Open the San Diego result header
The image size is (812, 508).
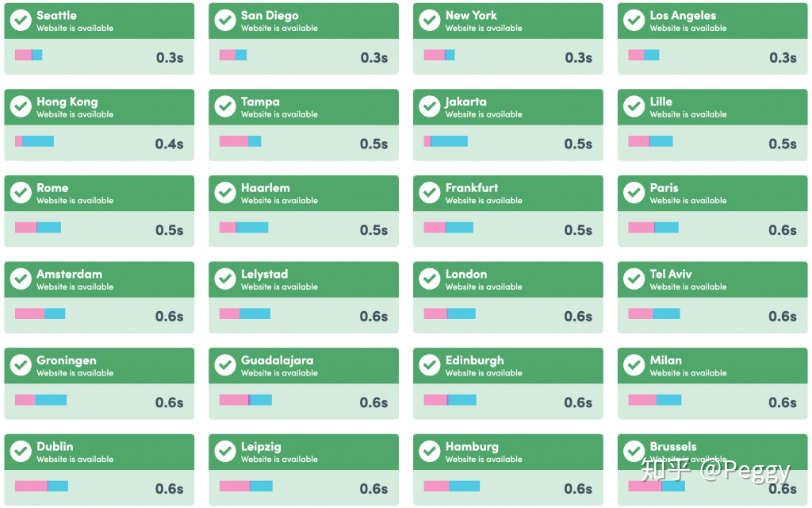click(x=303, y=21)
